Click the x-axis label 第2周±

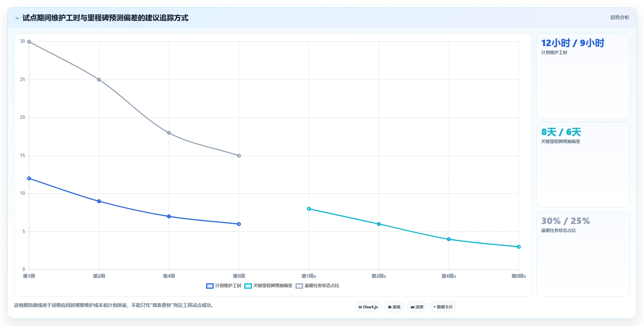coord(379,276)
